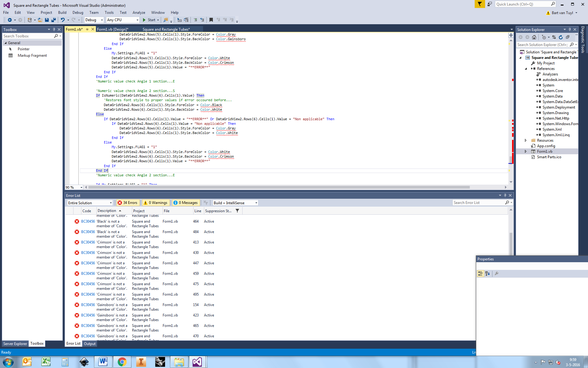Toggle bookmark on the current line
Screen dimensions: 588x368
211,20
